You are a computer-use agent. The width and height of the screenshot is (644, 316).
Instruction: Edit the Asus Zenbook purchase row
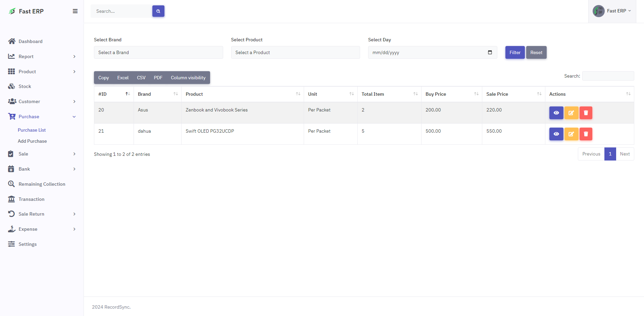pos(571,113)
